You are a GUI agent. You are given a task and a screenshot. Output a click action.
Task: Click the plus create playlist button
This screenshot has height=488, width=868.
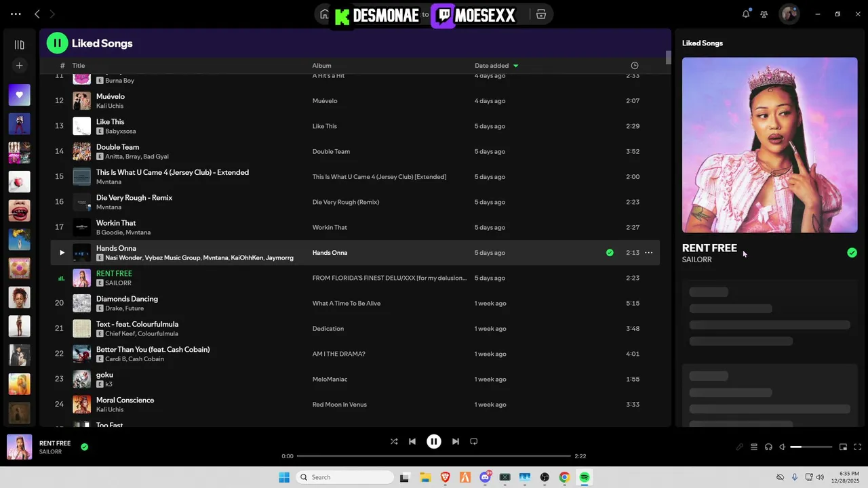[x=19, y=66]
